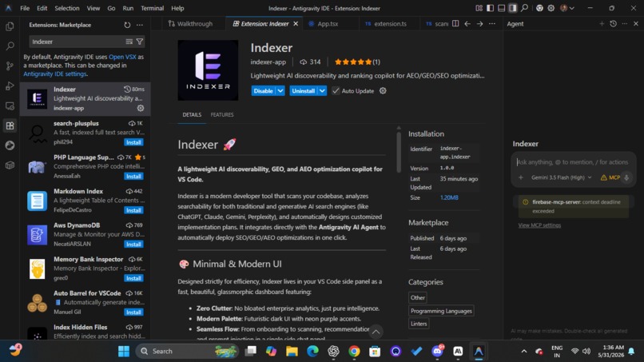644x362 pixels.
Task: Switch to the extension.ts tab
Action: (x=390, y=24)
